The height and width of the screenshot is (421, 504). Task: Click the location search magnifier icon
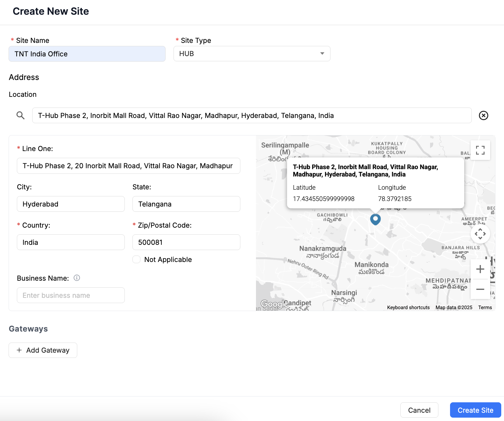(x=21, y=116)
